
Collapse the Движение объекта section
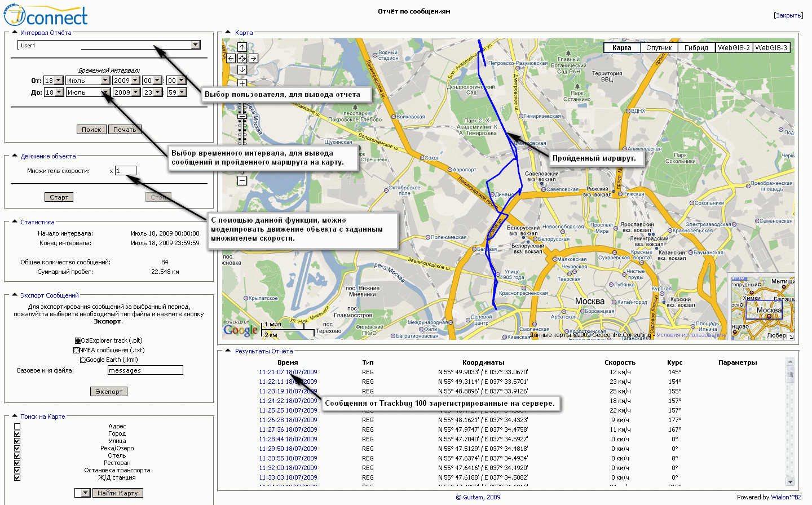tap(15, 156)
